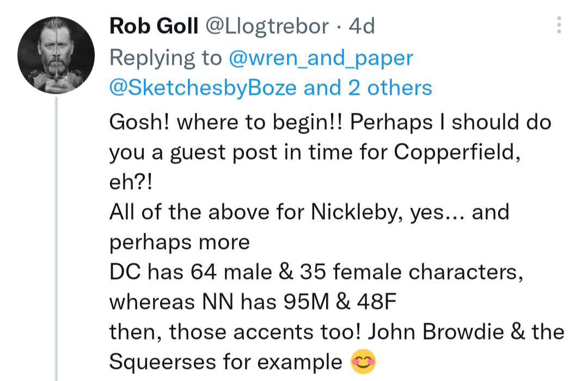Click the "perhaps more" line of text
This screenshot has width=588, height=381.
tap(180, 241)
